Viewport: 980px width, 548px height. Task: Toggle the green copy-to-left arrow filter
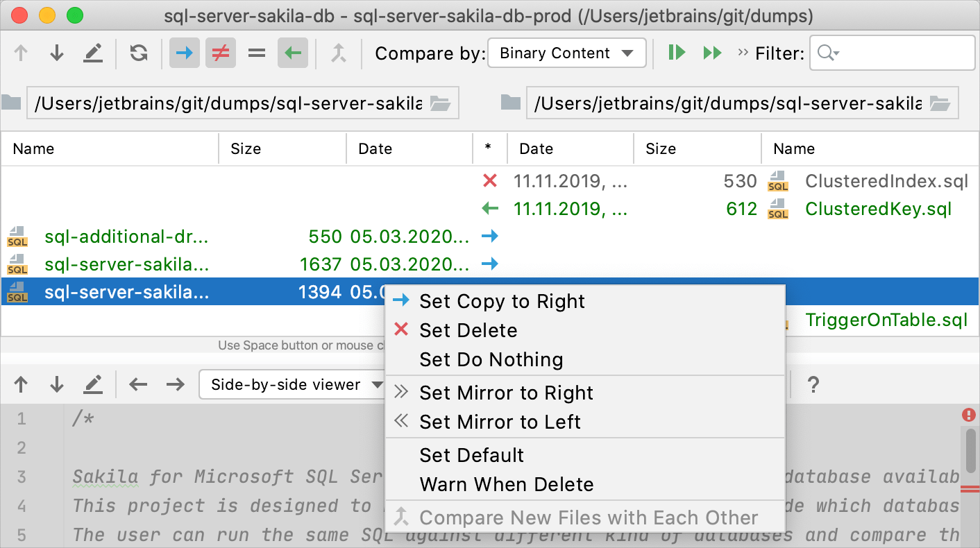(292, 52)
